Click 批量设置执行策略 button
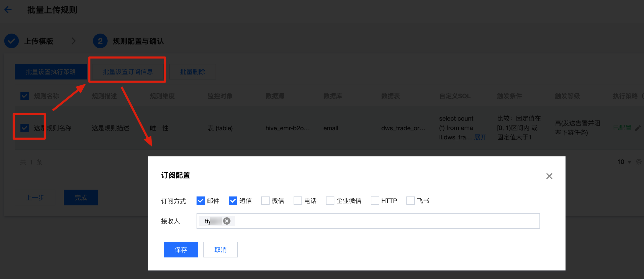The height and width of the screenshot is (279, 644). (x=50, y=72)
